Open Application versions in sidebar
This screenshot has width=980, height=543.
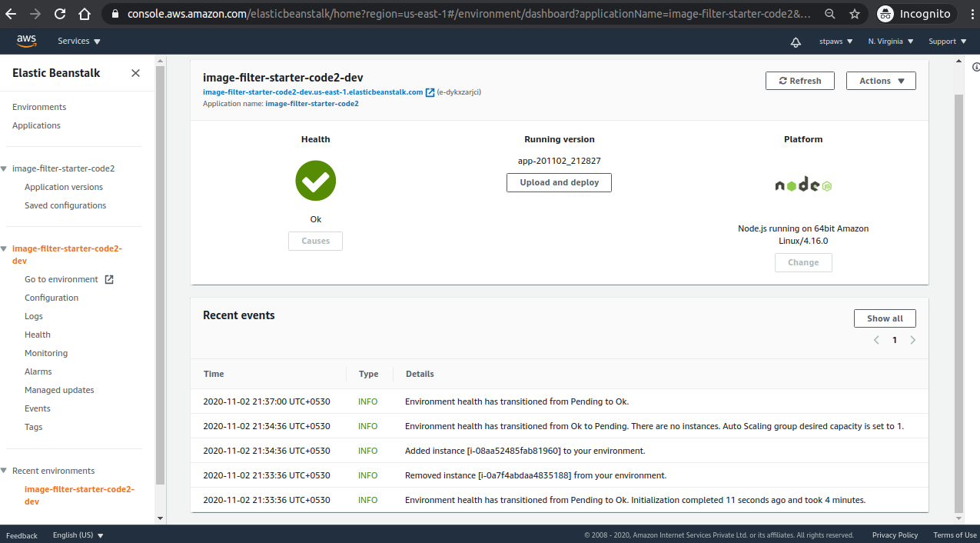pyautogui.click(x=64, y=187)
